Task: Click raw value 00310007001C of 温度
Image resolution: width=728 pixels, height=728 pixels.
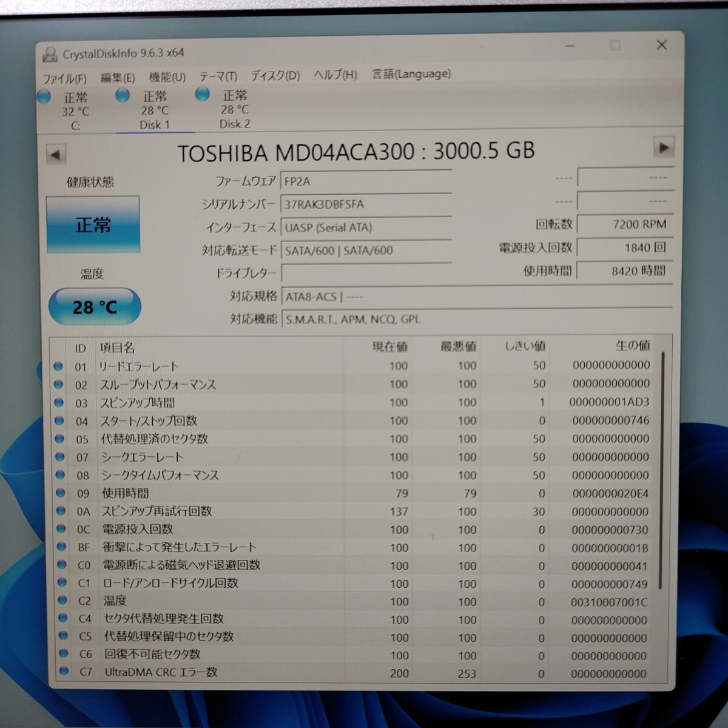Action: pyautogui.click(x=609, y=602)
